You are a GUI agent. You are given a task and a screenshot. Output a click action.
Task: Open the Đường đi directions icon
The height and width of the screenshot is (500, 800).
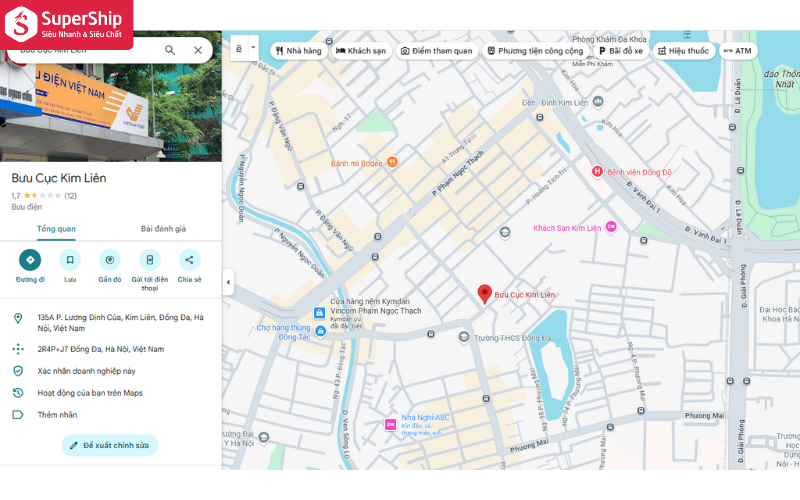click(30, 260)
